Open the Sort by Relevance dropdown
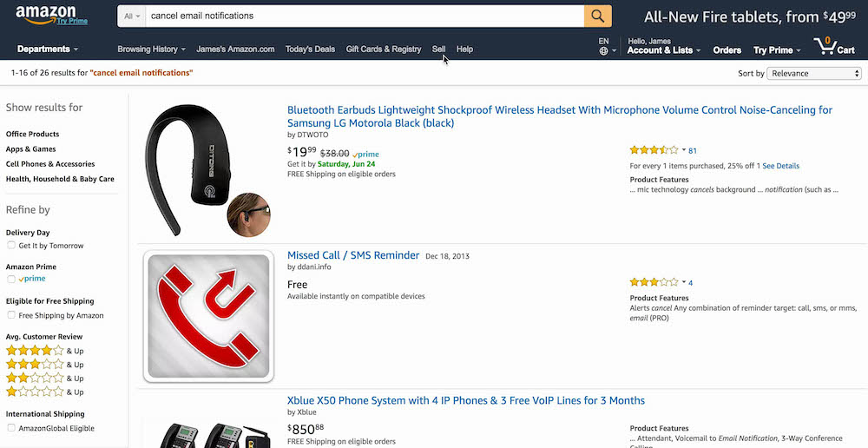The height and width of the screenshot is (448, 868). 814,74
